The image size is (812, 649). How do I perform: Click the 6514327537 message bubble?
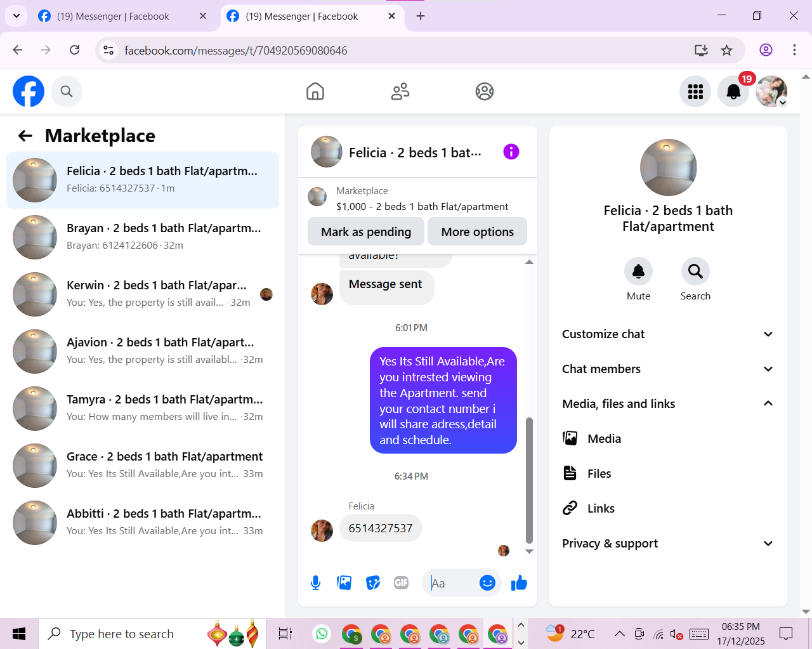pyautogui.click(x=381, y=528)
